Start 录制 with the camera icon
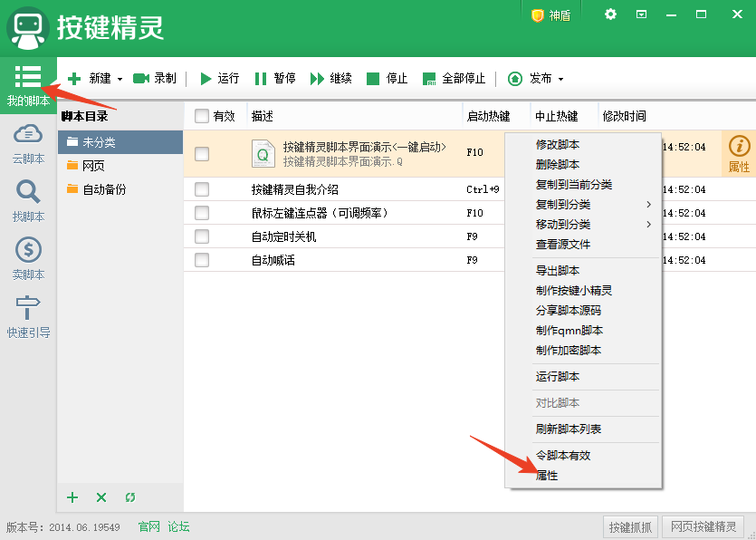 click(x=155, y=78)
